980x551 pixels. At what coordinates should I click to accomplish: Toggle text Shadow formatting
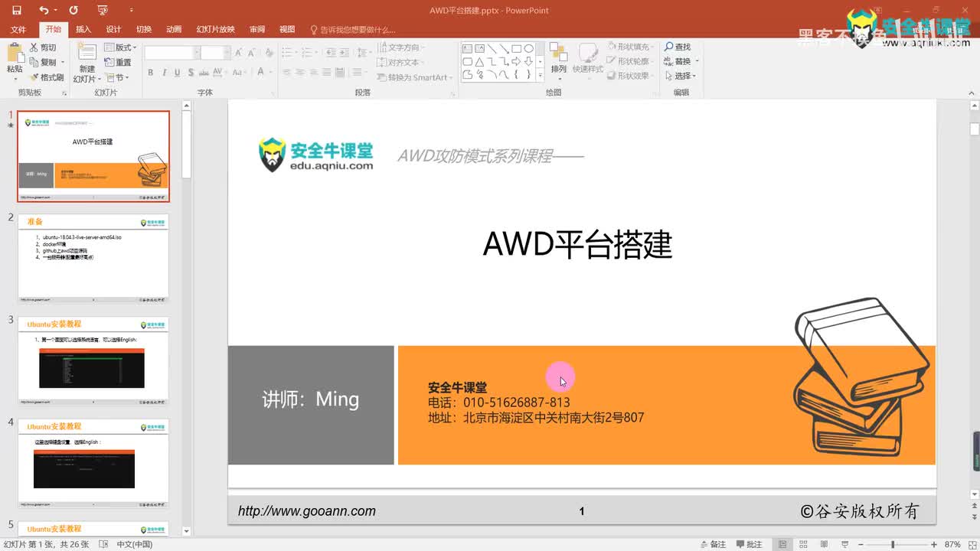(x=191, y=73)
